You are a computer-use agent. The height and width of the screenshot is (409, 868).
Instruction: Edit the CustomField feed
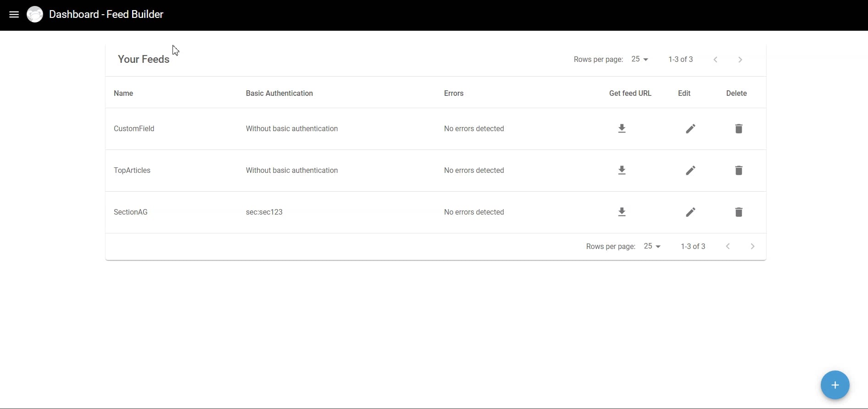coord(690,128)
